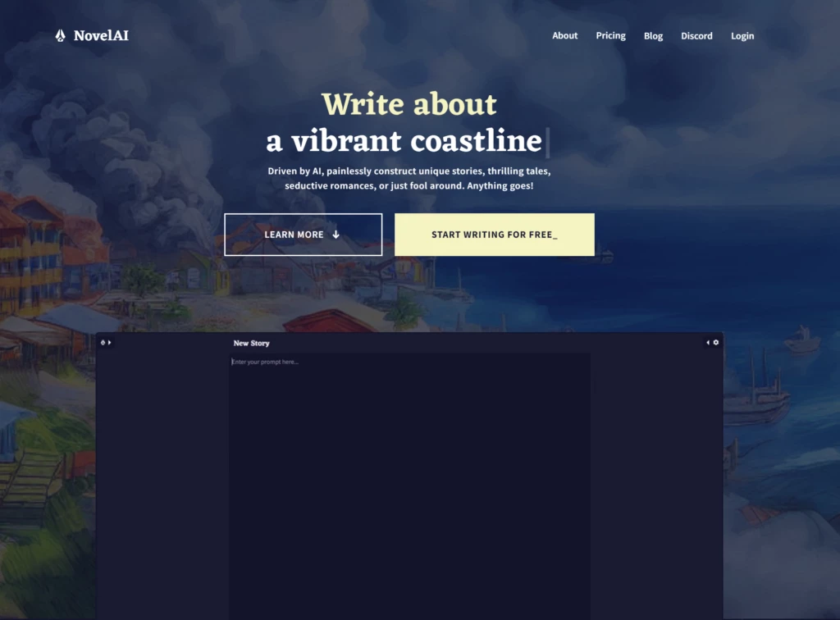Image resolution: width=840 pixels, height=620 pixels.
Task: Expand left sidebar with right-pointing arrow
Action: tap(109, 342)
